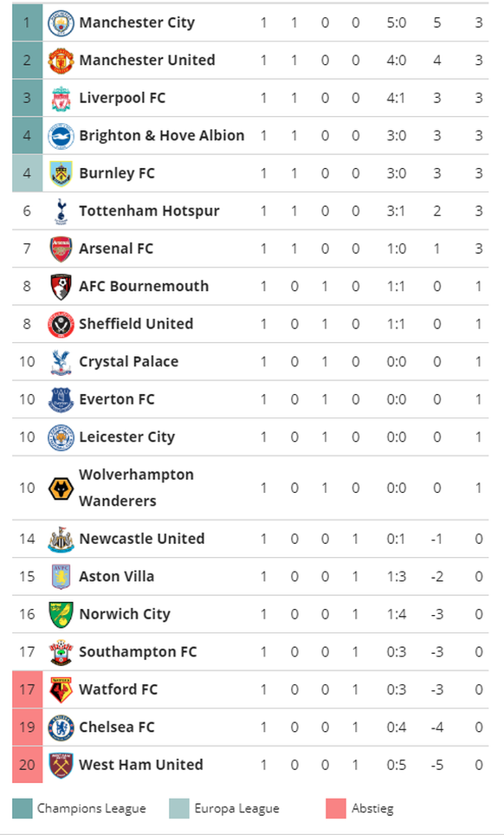Image resolution: width=504 pixels, height=835 pixels.
Task: Click the Norwich City canary crest
Action: tap(61, 614)
